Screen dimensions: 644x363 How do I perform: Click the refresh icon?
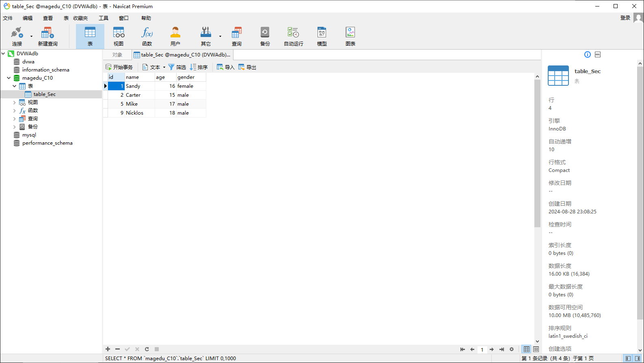pyautogui.click(x=147, y=349)
